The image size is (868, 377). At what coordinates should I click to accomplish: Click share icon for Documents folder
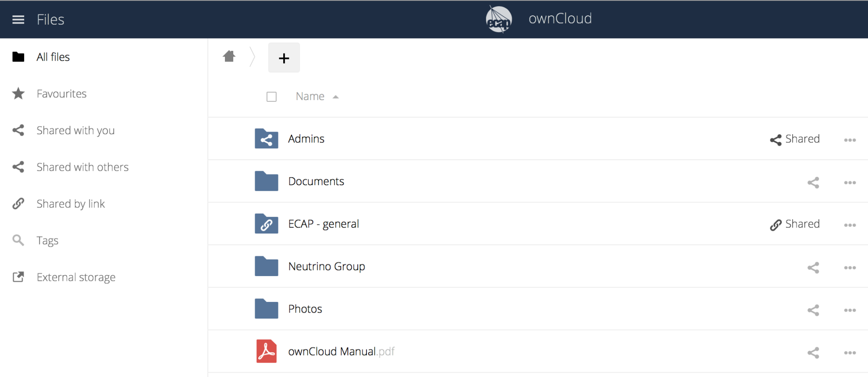click(813, 183)
